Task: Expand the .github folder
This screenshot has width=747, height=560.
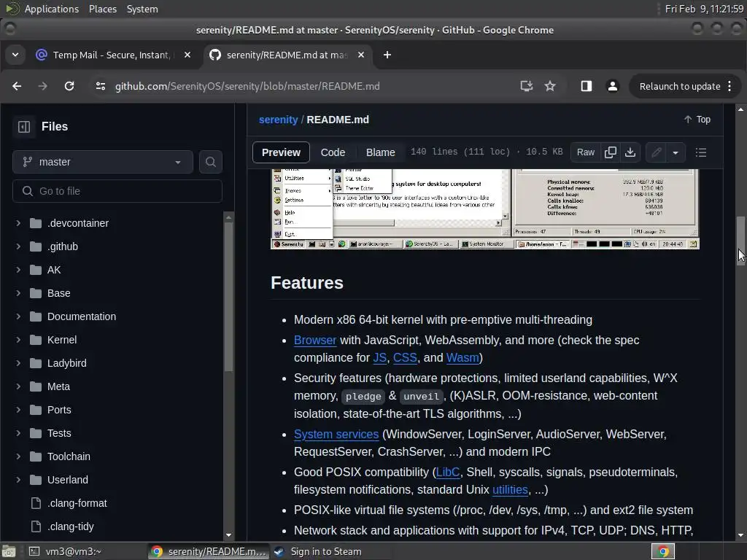Action: coord(18,246)
